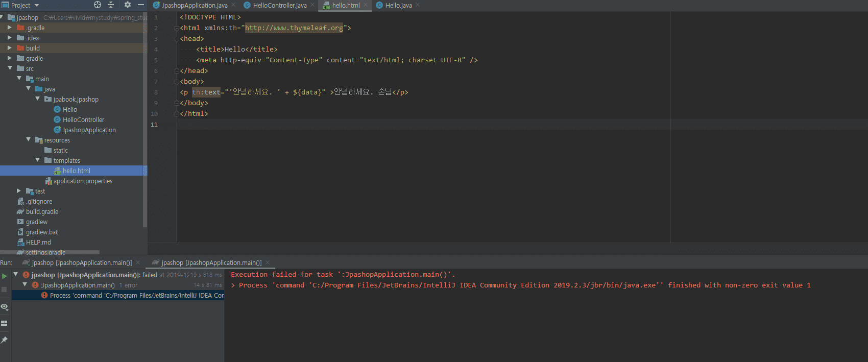Viewport: 868px width, 362px height.
Task: Open the eye view options in Run panel
Action: [4, 307]
